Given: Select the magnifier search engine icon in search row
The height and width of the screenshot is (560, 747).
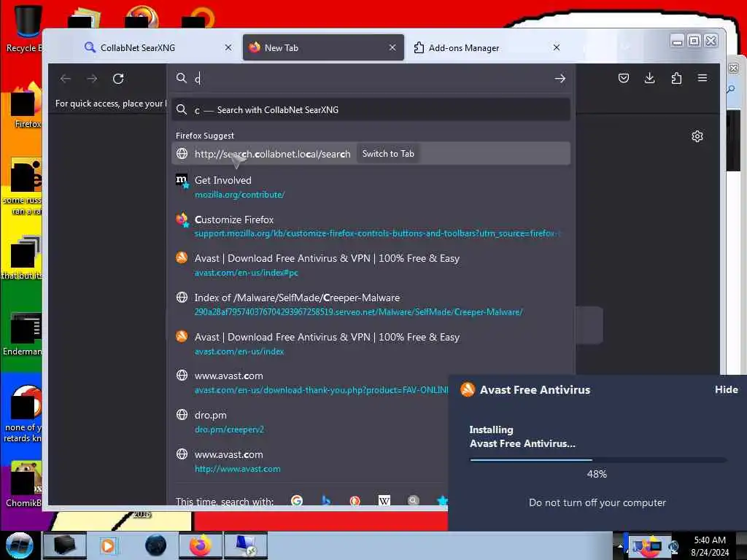Looking at the screenshot, I should [413, 501].
